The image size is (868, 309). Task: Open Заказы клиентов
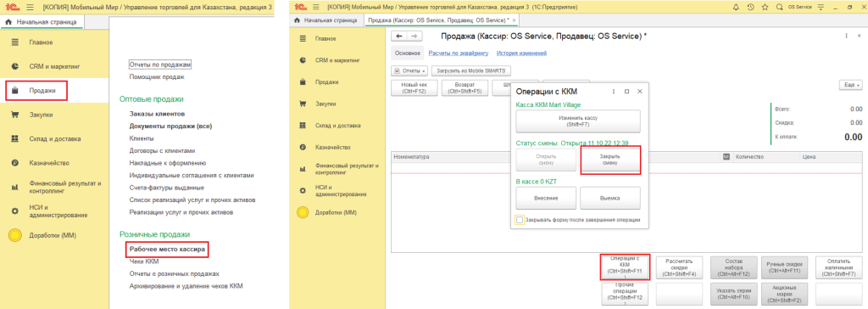[157, 114]
